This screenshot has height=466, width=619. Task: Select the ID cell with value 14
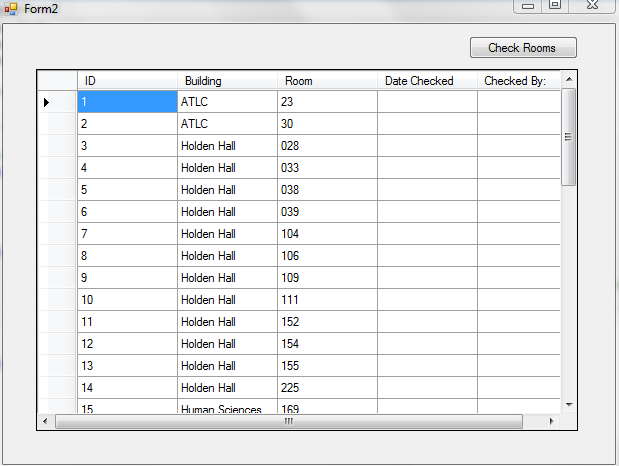(128, 388)
